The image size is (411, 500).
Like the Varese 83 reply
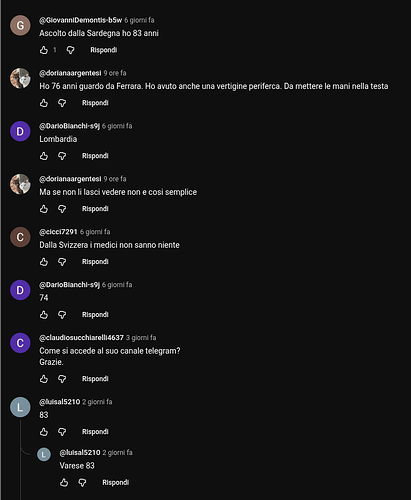coord(64,482)
